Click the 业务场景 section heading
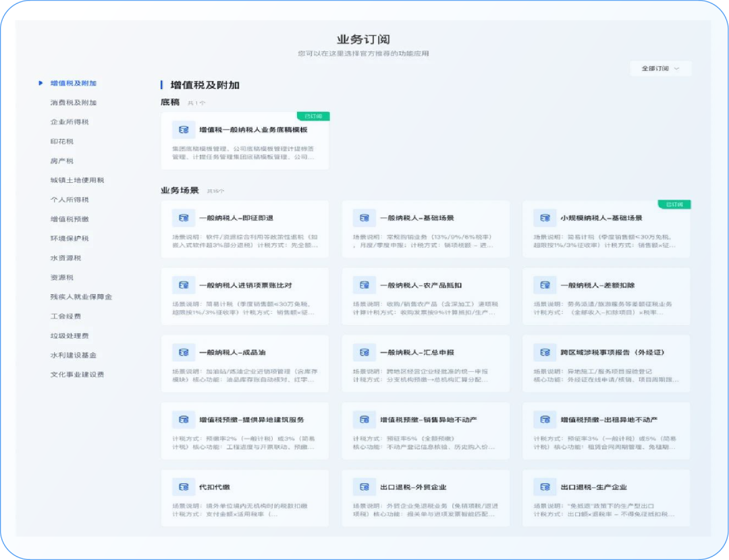The height and width of the screenshot is (560, 729). (180, 190)
